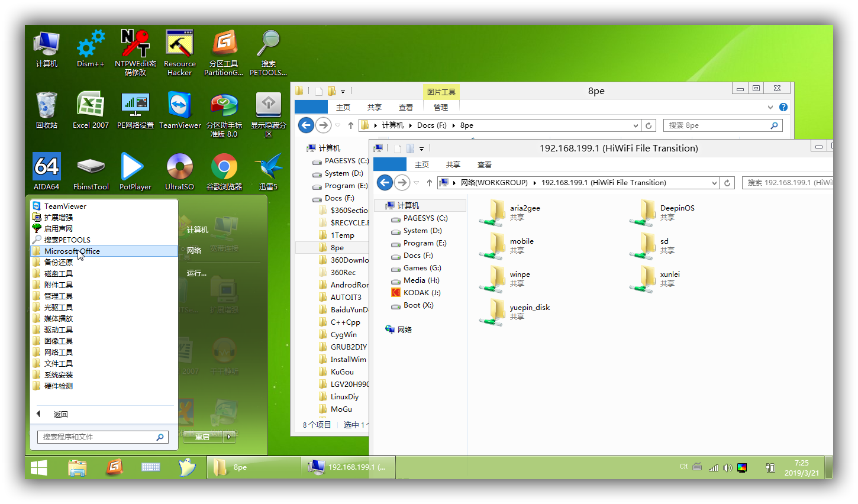The height and width of the screenshot is (504, 858).
Task: Open recent locations dropdown in HiWiFi window
Action: coord(416,183)
